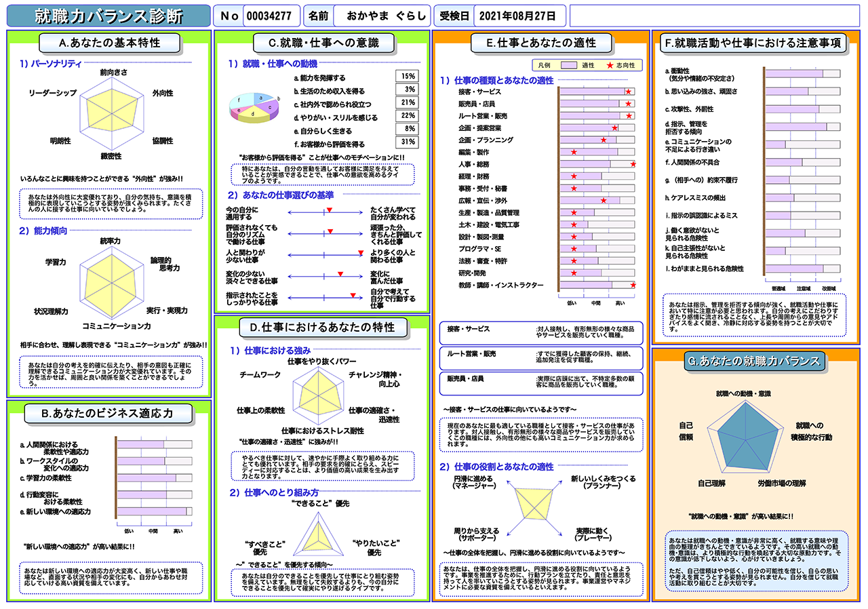
Task: Click the 仕事におけるストレス耐性 label
Action: 323,431
